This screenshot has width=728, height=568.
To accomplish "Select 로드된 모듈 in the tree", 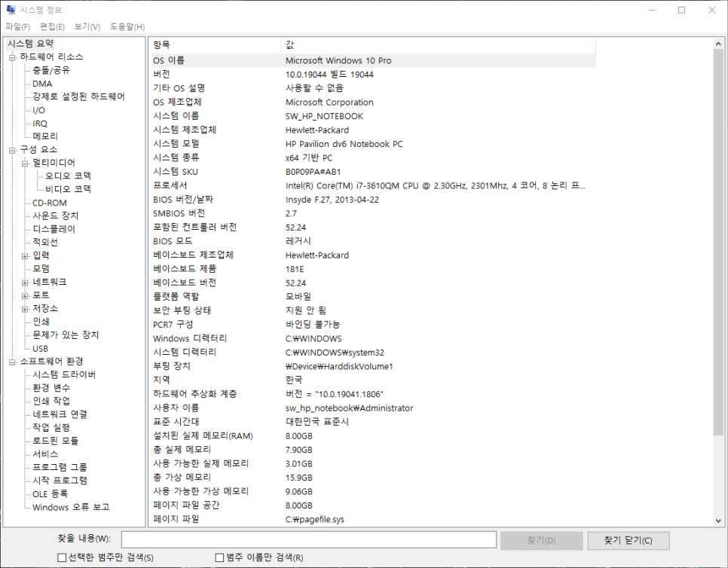I will [x=55, y=441].
